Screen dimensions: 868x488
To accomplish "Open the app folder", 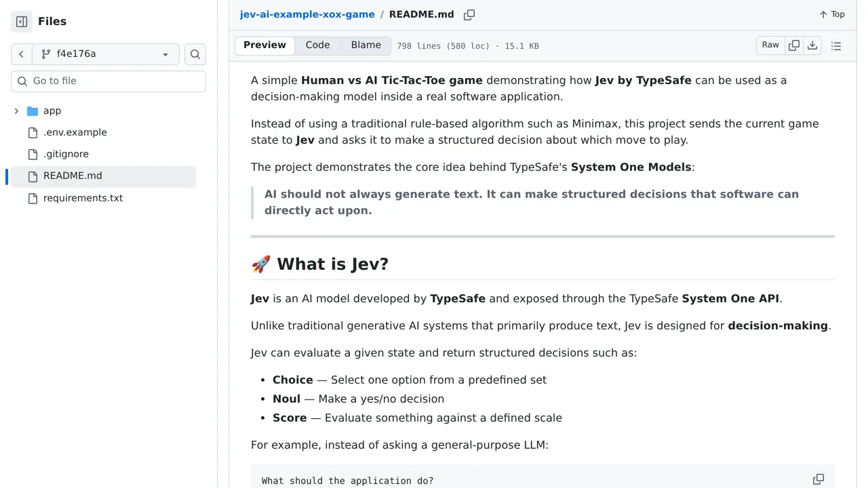I will coord(52,110).
